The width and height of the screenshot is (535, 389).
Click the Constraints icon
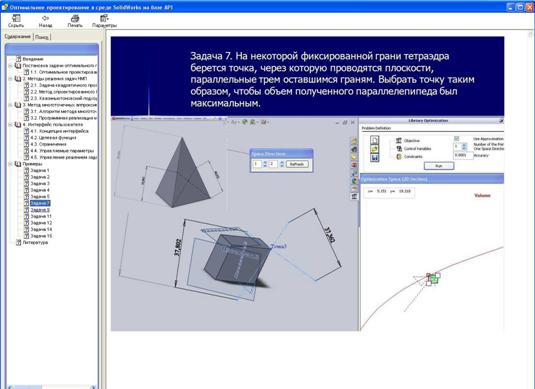click(x=399, y=157)
